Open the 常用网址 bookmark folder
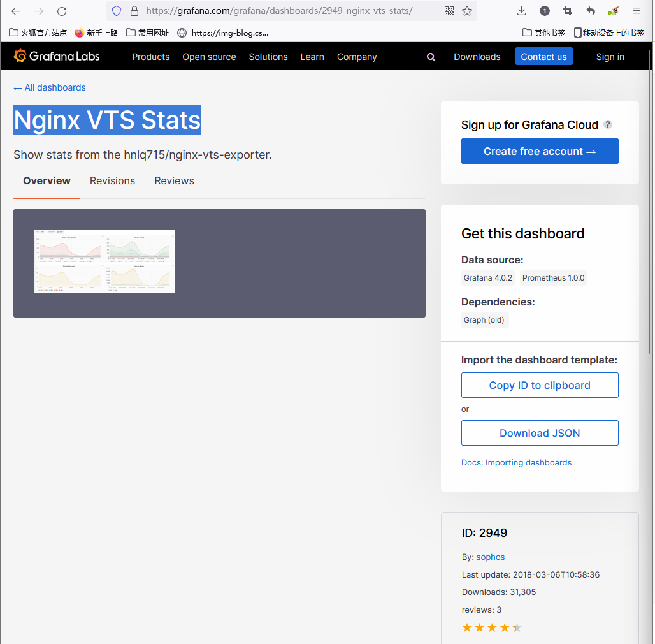Image resolution: width=655 pixels, height=644 pixels. 147,33
